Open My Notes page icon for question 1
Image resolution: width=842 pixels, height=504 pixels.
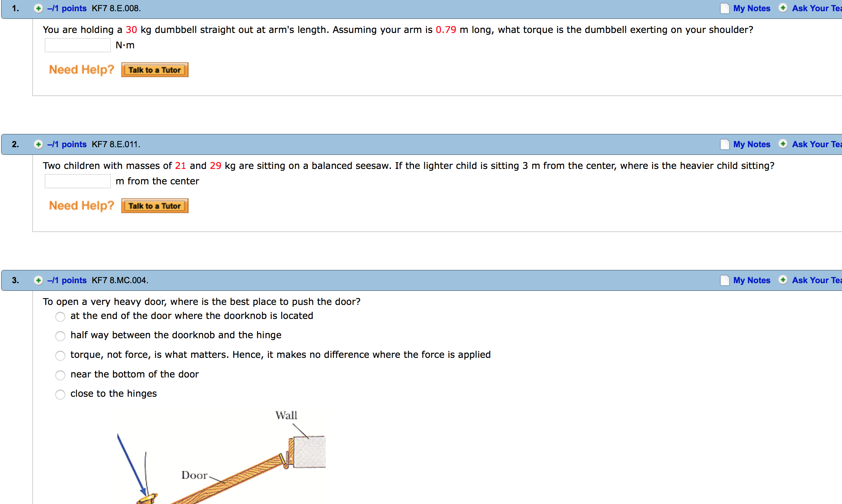725,8
